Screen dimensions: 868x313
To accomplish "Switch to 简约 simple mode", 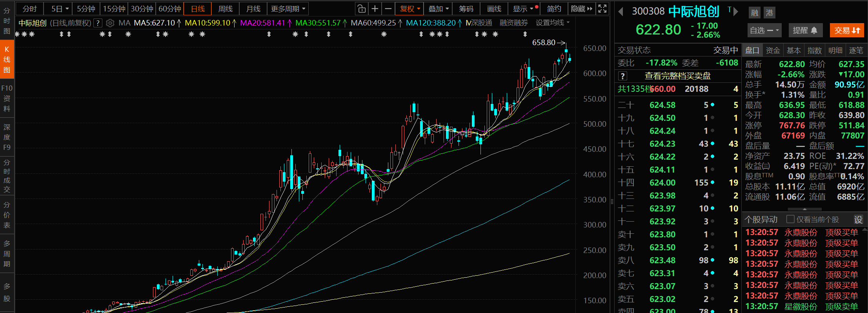I will [x=554, y=9].
